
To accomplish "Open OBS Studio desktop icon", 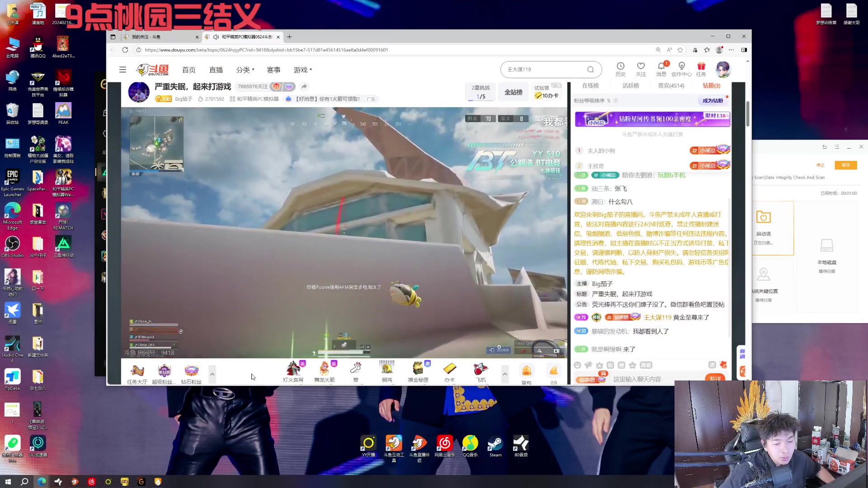I will [x=13, y=247].
